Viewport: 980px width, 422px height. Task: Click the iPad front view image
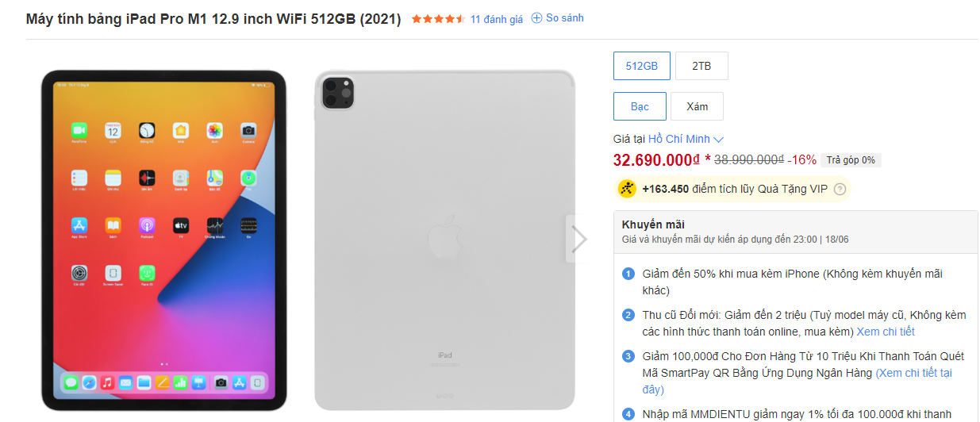click(163, 240)
